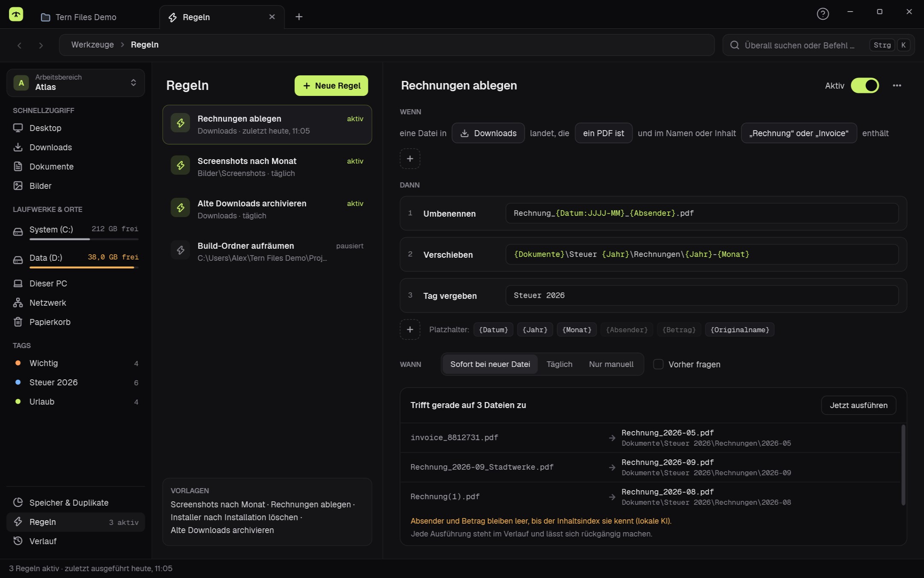Open Bilder in quick access
Image resolution: width=924 pixels, height=578 pixels.
click(76, 186)
